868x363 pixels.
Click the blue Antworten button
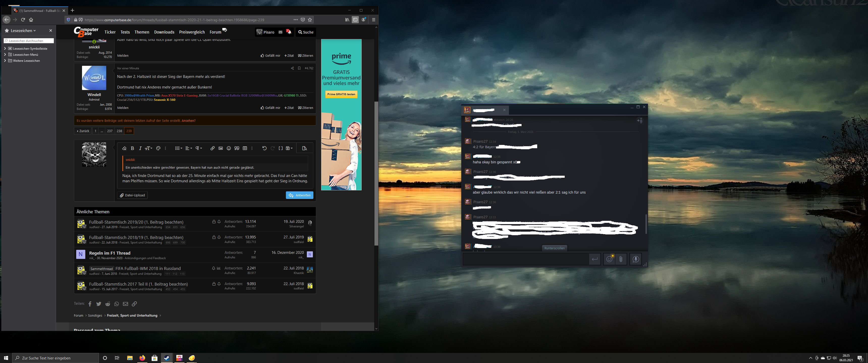[299, 195]
